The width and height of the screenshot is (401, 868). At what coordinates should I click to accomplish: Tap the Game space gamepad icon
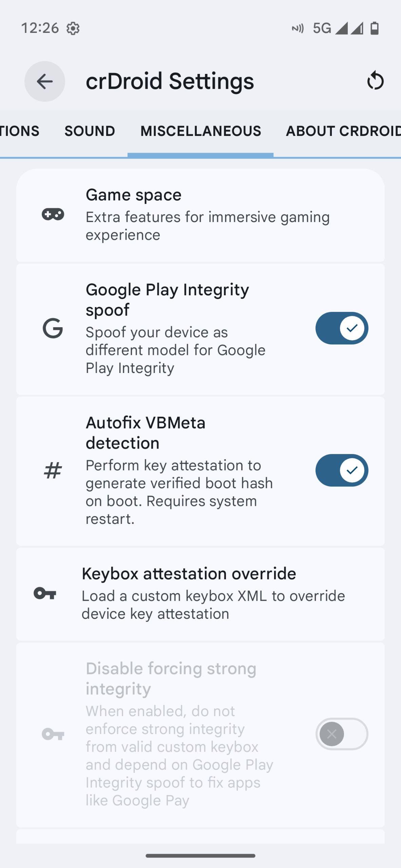53,215
